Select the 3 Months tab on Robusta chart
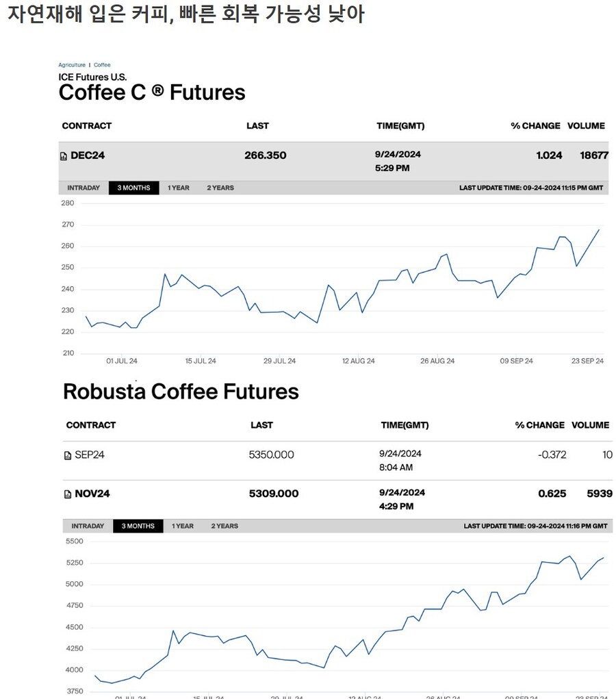Image resolution: width=616 pixels, height=699 pixels. click(x=138, y=526)
